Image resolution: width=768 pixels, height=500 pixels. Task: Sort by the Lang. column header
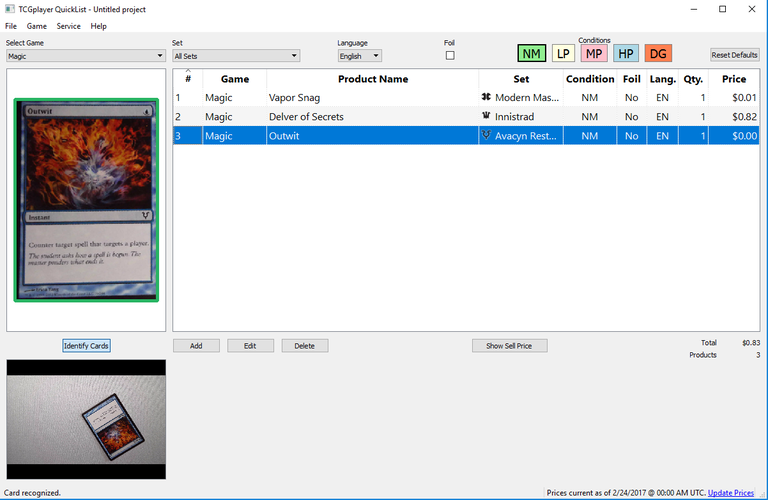663,79
